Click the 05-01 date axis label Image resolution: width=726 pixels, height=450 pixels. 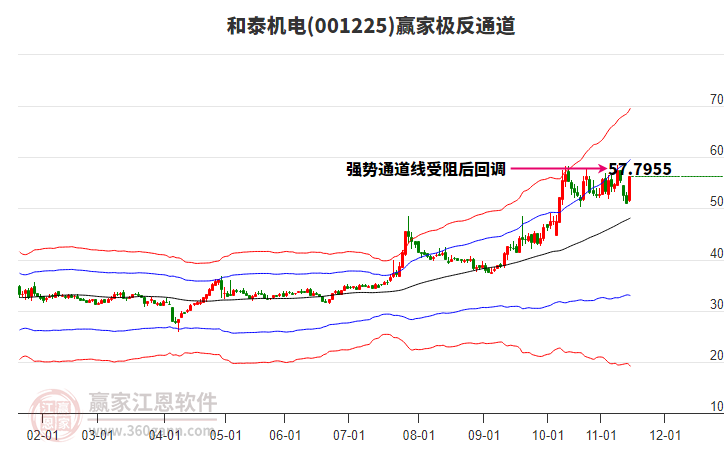225,436
